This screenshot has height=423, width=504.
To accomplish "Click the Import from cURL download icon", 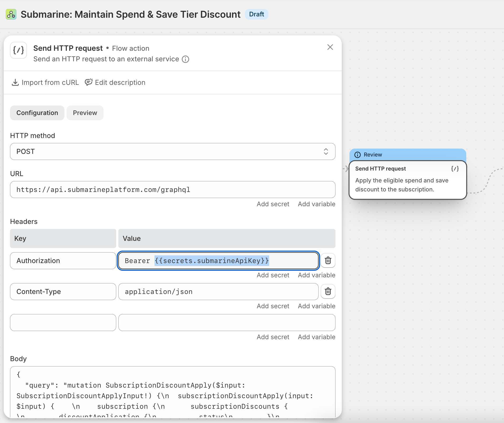I will [15, 82].
